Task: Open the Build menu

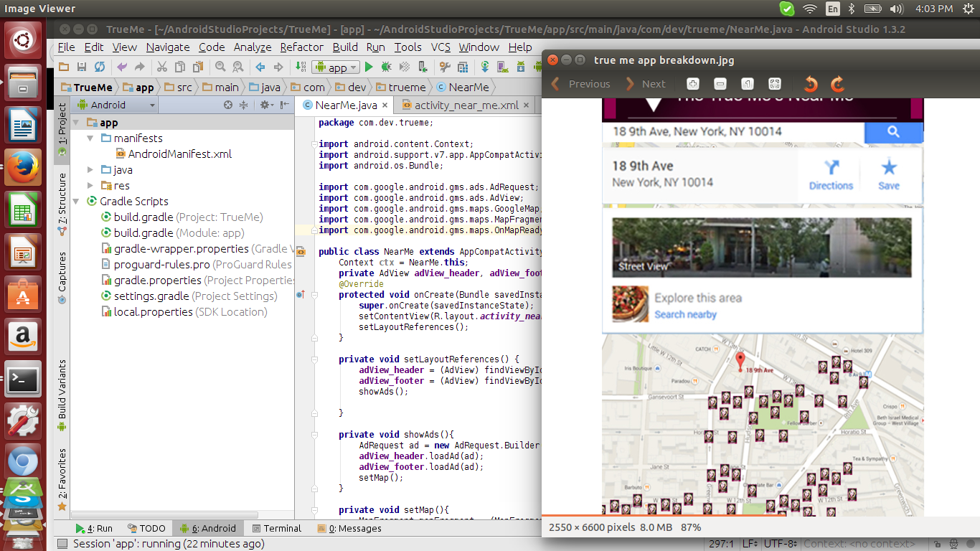Action: pyautogui.click(x=345, y=47)
